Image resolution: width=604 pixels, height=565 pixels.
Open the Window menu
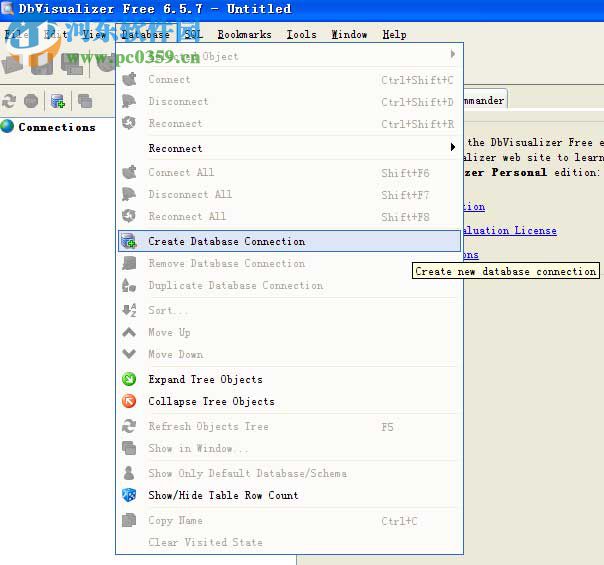(x=349, y=35)
